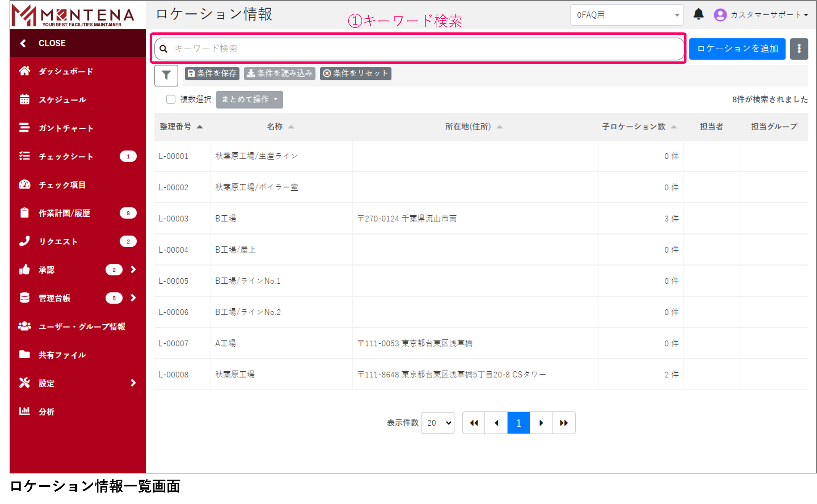Jump to last page with double arrow

coord(564,423)
